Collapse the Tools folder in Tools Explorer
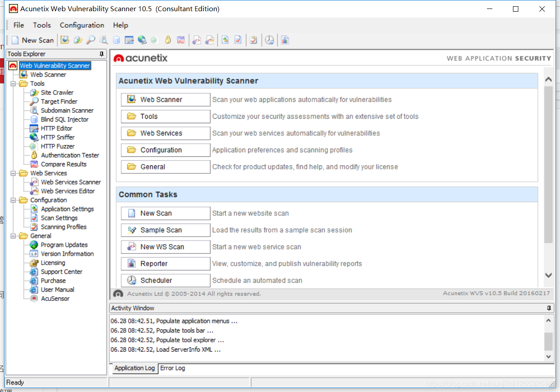This screenshot has width=560, height=392. tap(13, 84)
